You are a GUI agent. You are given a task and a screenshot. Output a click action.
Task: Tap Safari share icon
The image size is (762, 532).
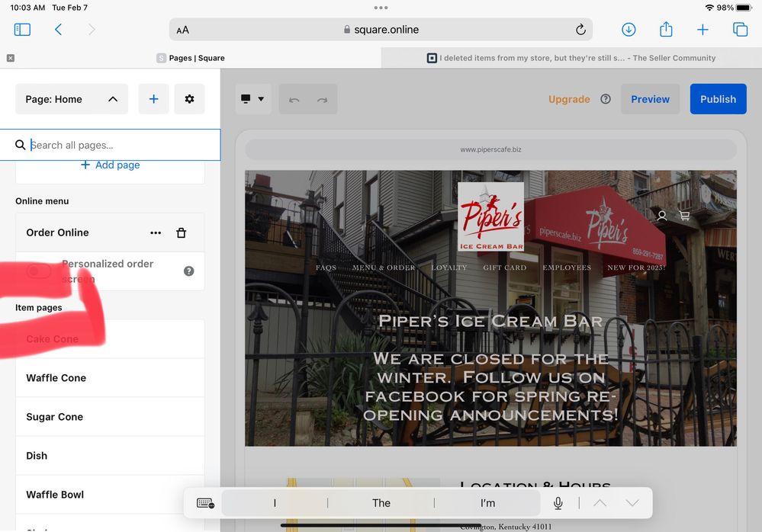(x=666, y=30)
